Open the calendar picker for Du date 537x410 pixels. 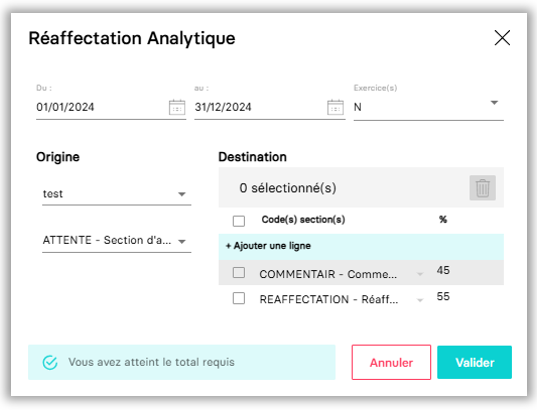[177, 107]
